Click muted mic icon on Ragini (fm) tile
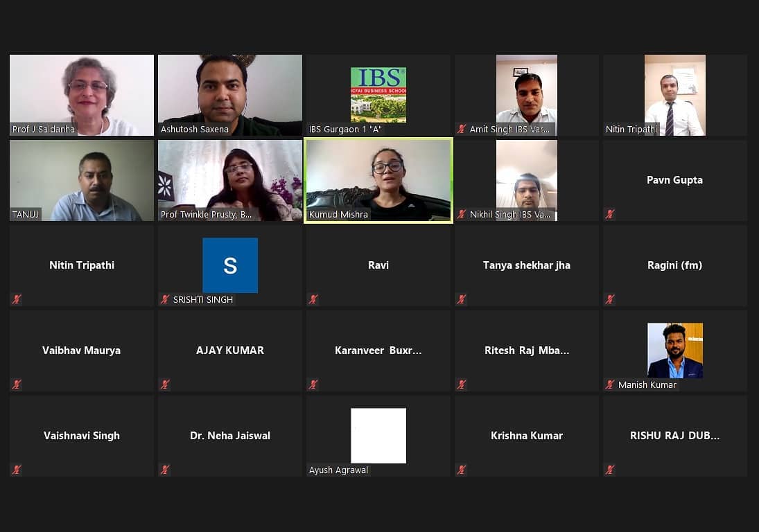The width and height of the screenshot is (759, 532). pyautogui.click(x=610, y=299)
